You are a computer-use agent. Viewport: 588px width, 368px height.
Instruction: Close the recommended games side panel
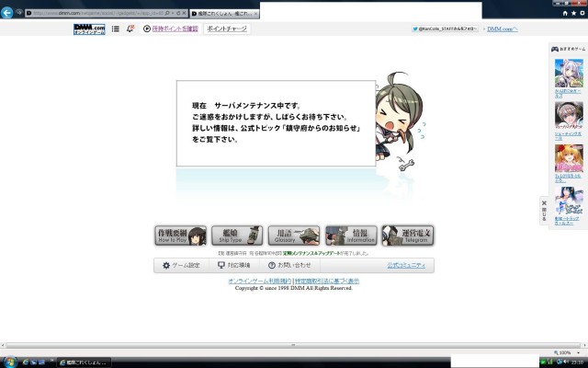coord(544,211)
